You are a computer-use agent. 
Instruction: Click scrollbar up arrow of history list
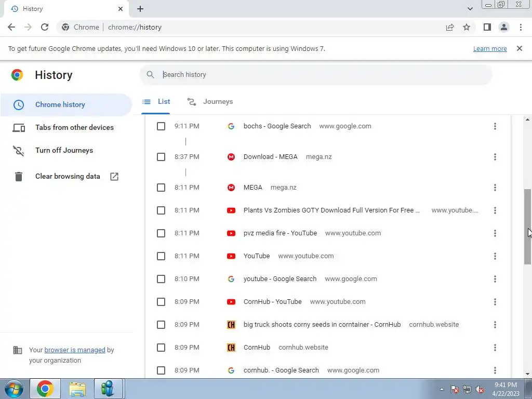pos(528,120)
